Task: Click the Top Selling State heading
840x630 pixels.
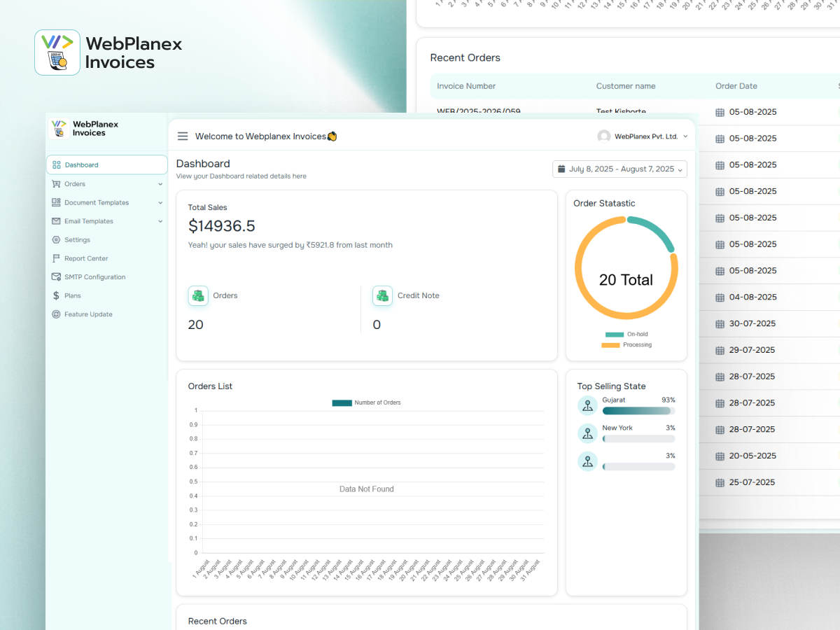Action: 611,386
